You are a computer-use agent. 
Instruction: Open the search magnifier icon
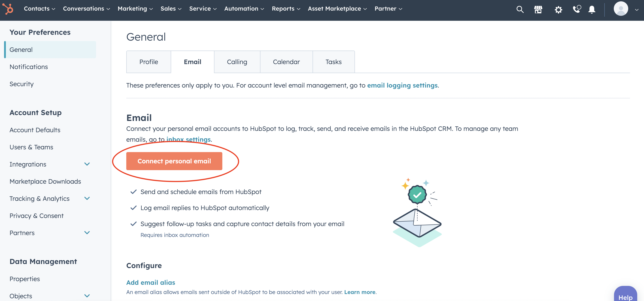coord(520,9)
